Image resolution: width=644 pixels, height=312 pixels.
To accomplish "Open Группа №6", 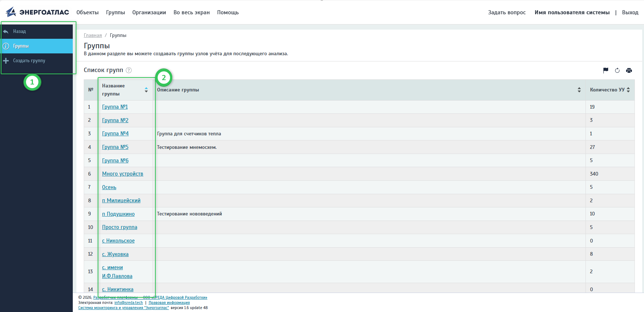I will click(x=115, y=161).
